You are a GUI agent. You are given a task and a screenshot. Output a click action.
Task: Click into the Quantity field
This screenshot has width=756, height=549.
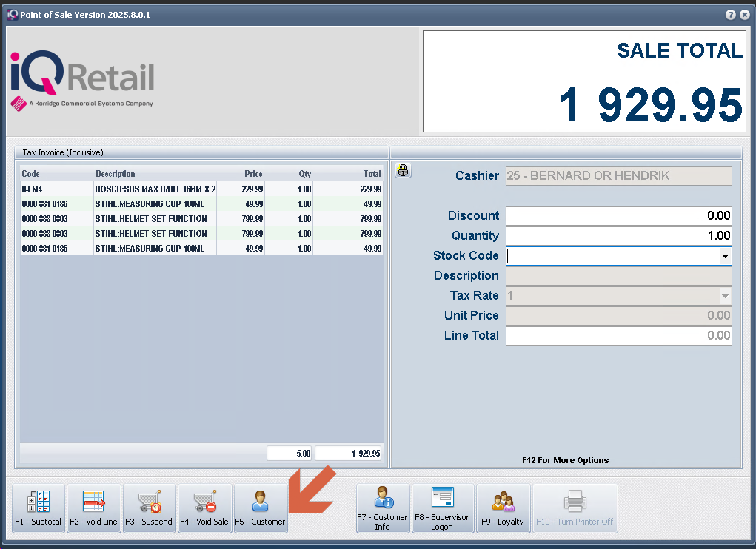click(618, 236)
